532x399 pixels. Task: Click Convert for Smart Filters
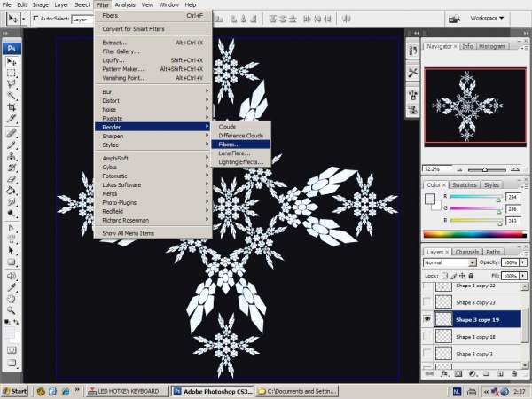coord(153,29)
